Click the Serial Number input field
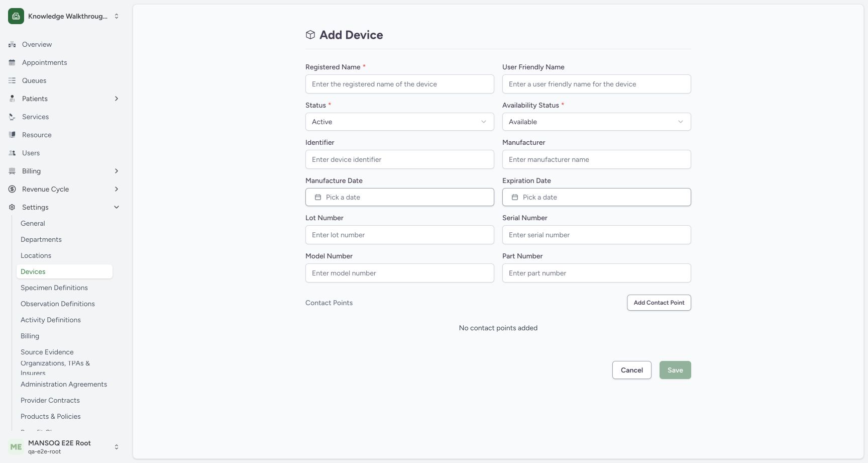 click(597, 235)
